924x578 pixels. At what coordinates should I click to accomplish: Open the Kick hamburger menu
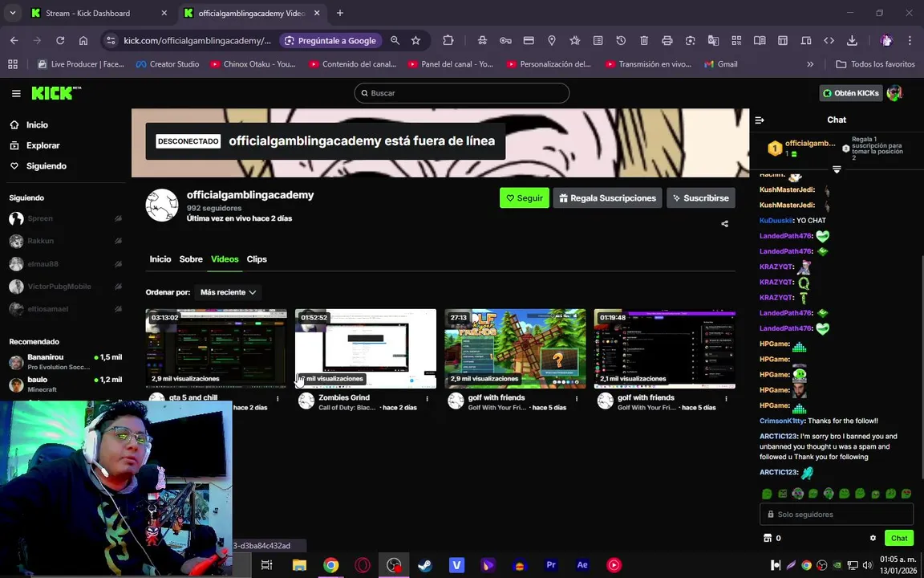(x=16, y=93)
